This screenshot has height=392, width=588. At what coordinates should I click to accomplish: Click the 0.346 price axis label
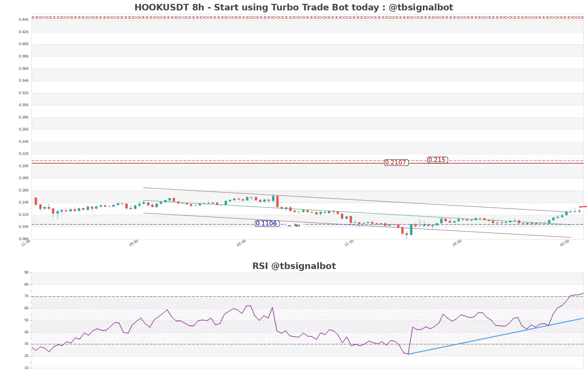point(23,80)
